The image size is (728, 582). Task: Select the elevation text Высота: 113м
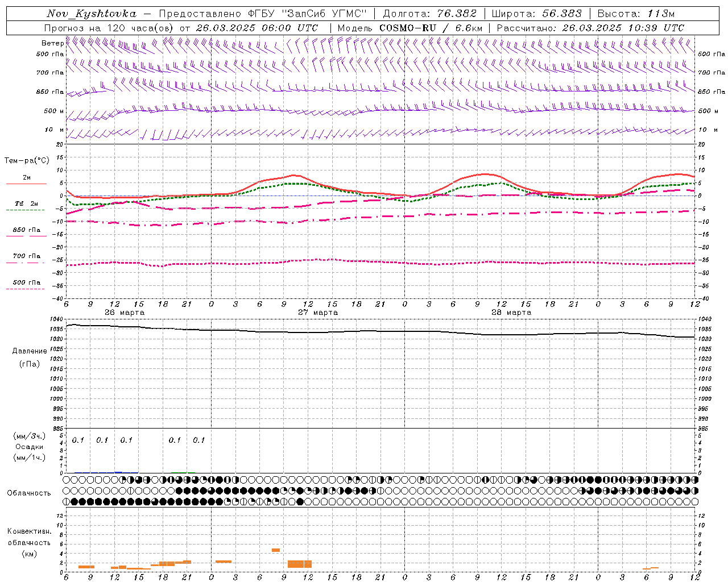click(x=637, y=14)
